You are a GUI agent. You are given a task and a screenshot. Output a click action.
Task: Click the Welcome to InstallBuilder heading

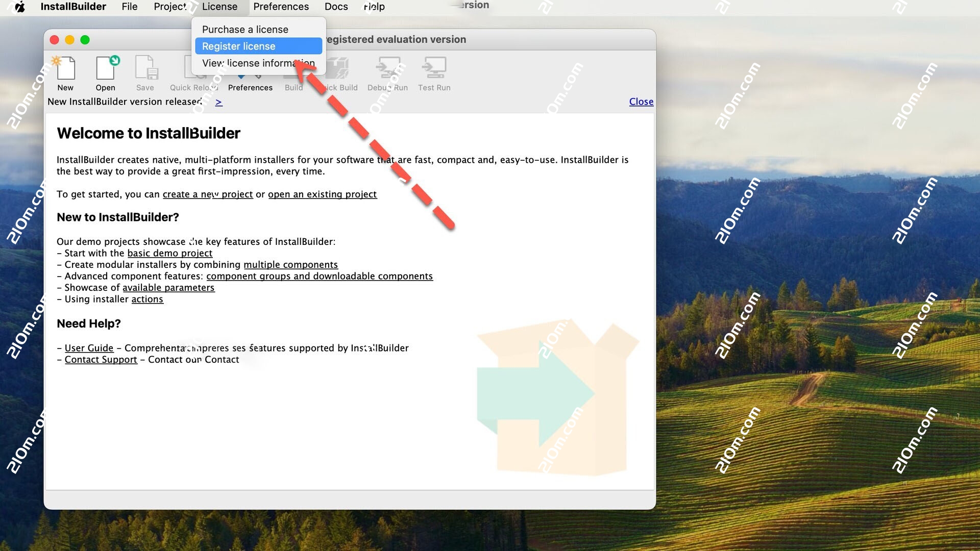tap(149, 134)
